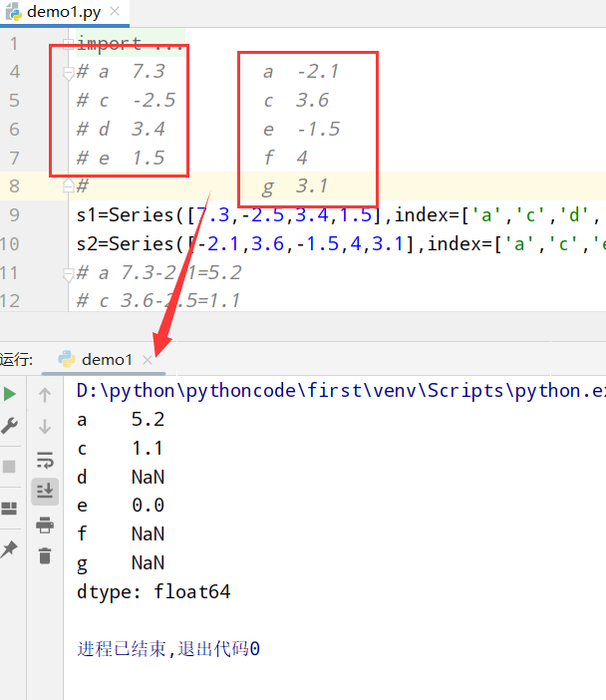Click line number 9 in gutter
The width and height of the screenshot is (606, 700).
click(14, 215)
